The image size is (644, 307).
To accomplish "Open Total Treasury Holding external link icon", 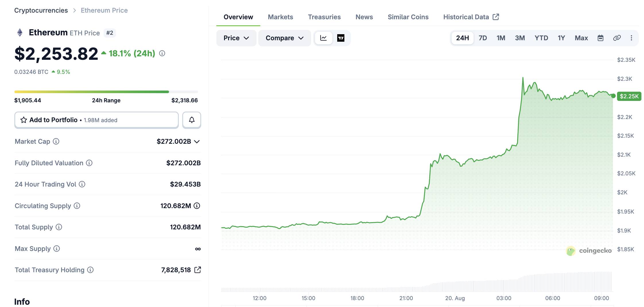I will [197, 270].
